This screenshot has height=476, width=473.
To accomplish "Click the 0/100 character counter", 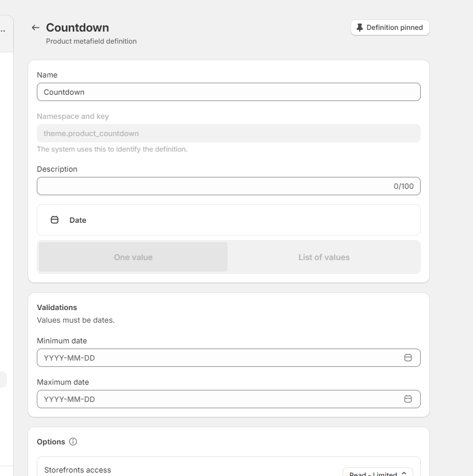I will click(403, 186).
